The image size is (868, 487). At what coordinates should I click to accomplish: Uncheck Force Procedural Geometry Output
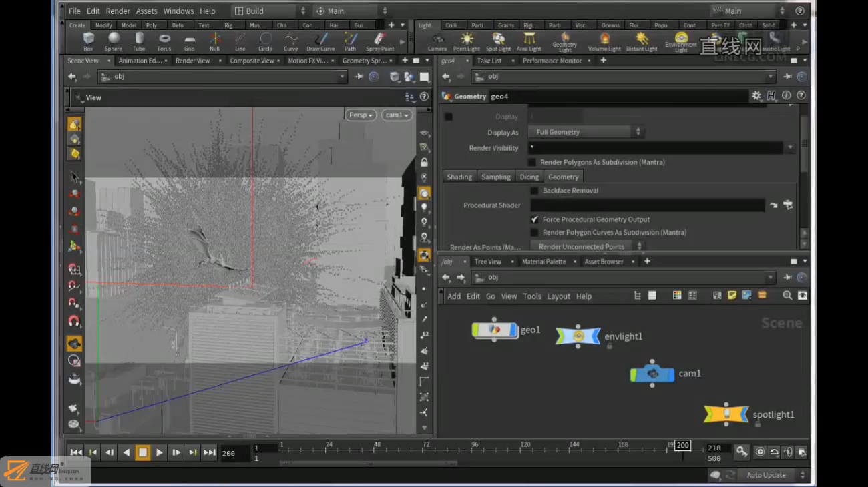point(534,219)
